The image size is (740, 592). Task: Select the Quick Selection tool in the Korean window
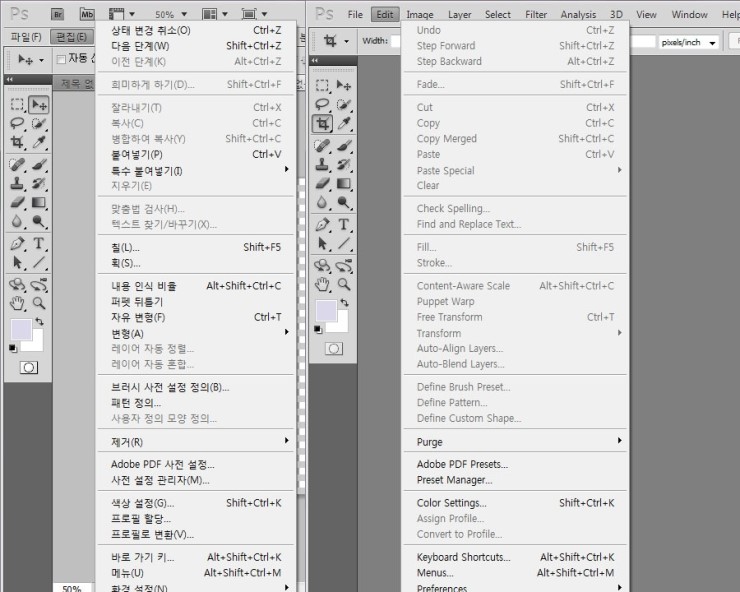pos(39,124)
